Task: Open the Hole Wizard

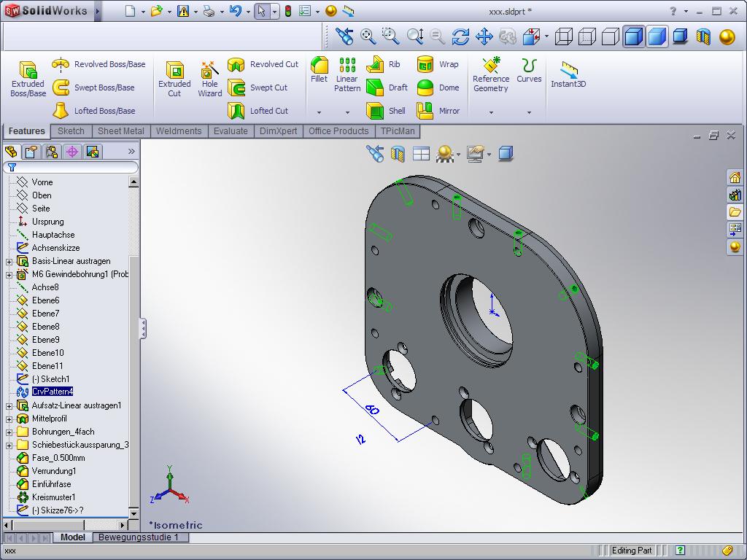Action: coord(209,79)
